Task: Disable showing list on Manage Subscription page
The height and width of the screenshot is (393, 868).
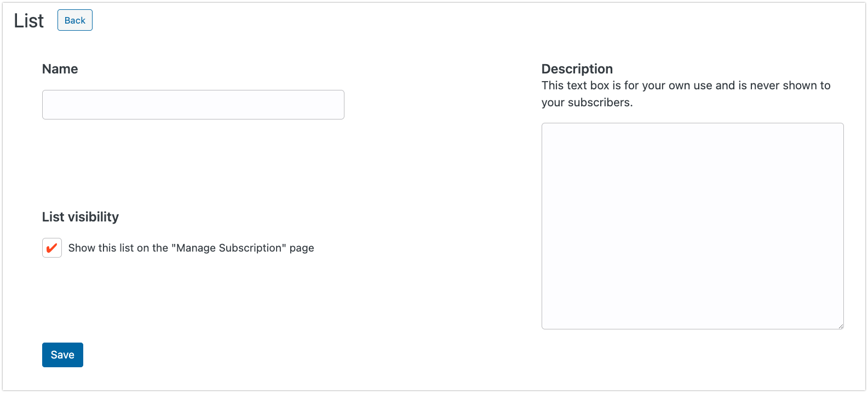Action: click(x=52, y=248)
